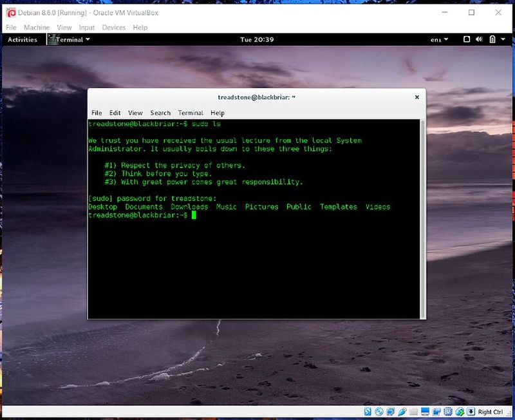Click the terminal title treadstone@blackbriar
This screenshot has height=420, width=515.
(256, 97)
